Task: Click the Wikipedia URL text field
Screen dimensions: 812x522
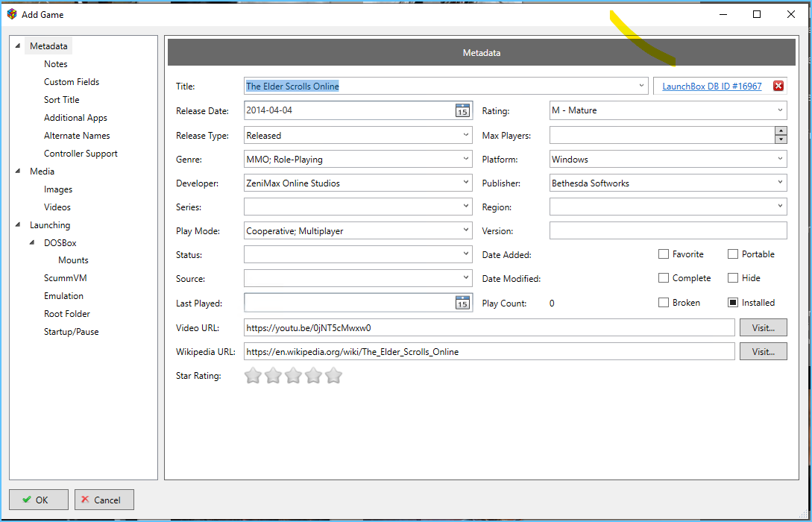Action: [x=489, y=351]
